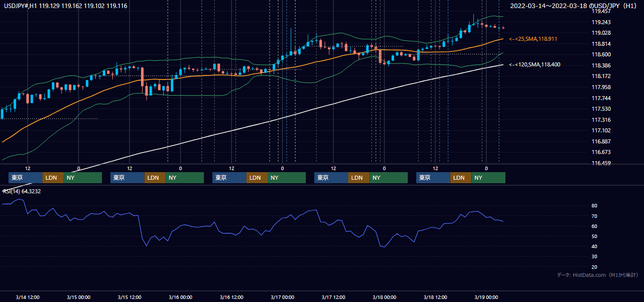Viewport: 644px width, 302px height.
Task: Select the 3/17 00:00 time label
Action: point(282,297)
